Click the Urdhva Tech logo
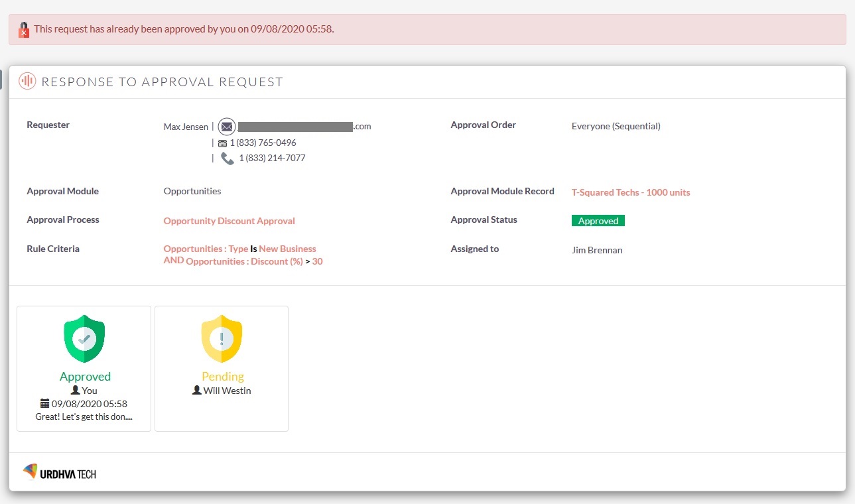This screenshot has height=504, width=855. pyautogui.click(x=60, y=472)
